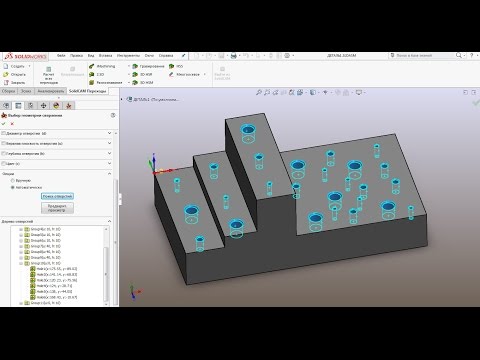480x360 pixels.
Task: Cancel with the red X icon
Action: click(12, 124)
